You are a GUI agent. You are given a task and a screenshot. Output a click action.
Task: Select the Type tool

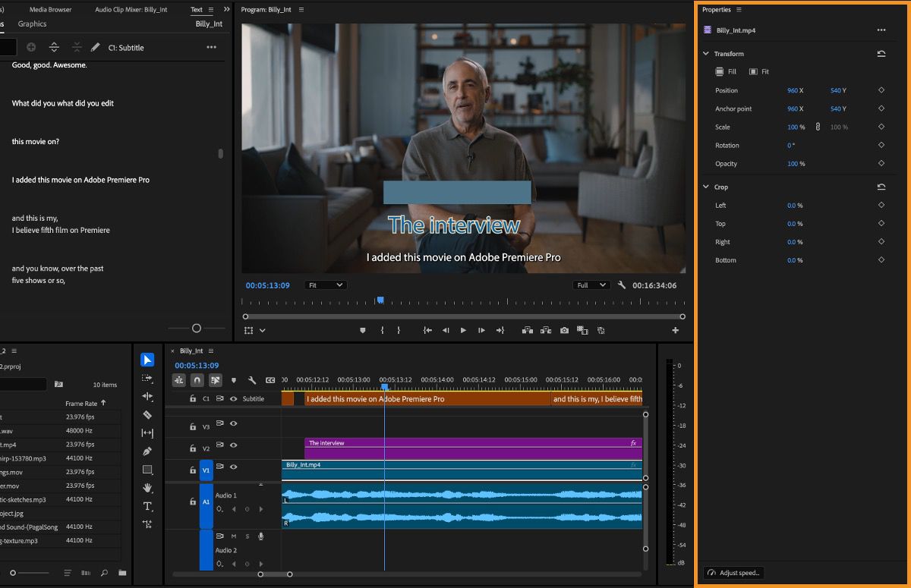click(147, 506)
